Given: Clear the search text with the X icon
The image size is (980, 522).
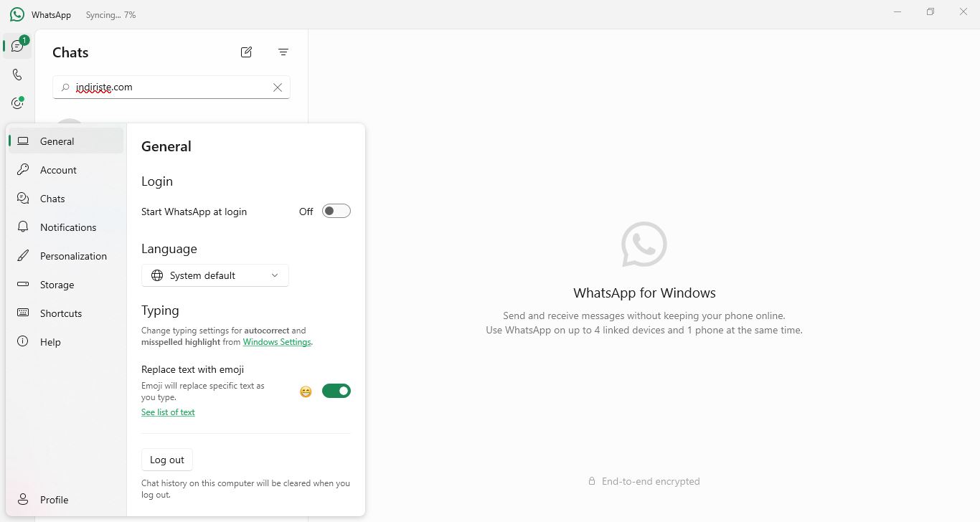Looking at the screenshot, I should click(278, 87).
